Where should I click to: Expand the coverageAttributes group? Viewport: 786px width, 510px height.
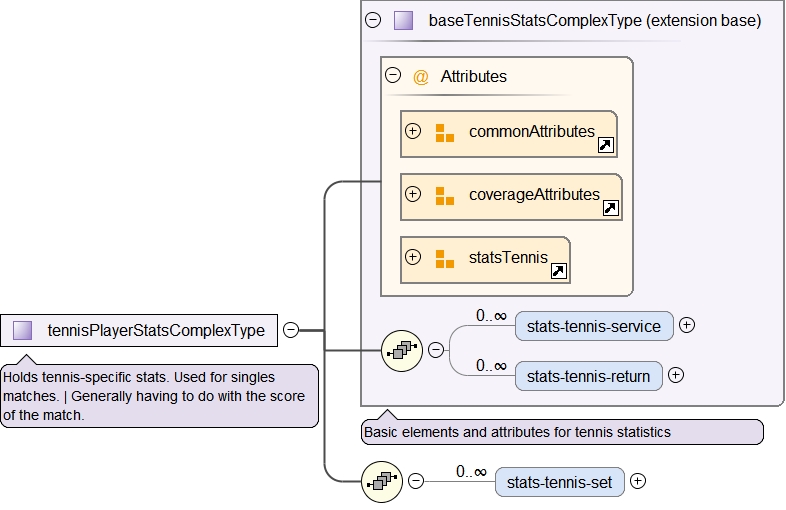coord(413,194)
